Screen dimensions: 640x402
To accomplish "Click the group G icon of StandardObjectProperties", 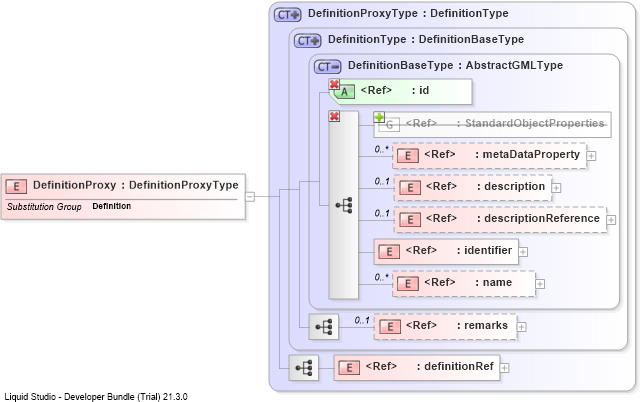I will coord(389,125).
